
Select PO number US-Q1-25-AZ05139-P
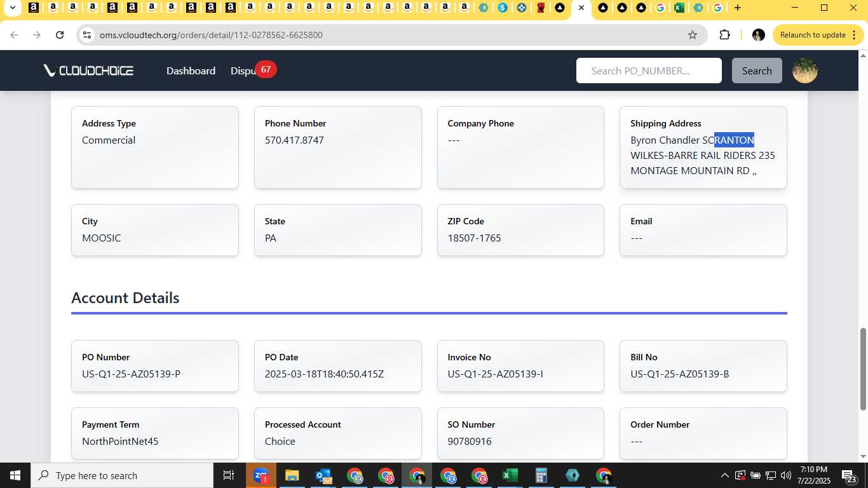pos(131,374)
